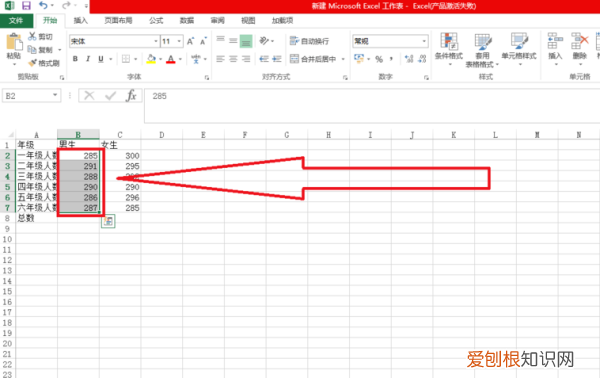Switch to the Insert ribbon tab
Screen dimensions: 600x378
80,21
